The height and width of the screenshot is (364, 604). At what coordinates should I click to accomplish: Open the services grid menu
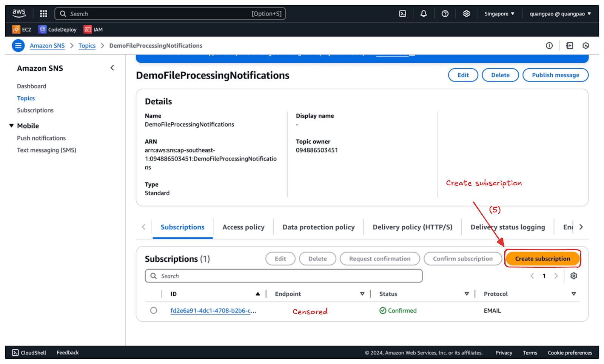point(43,14)
